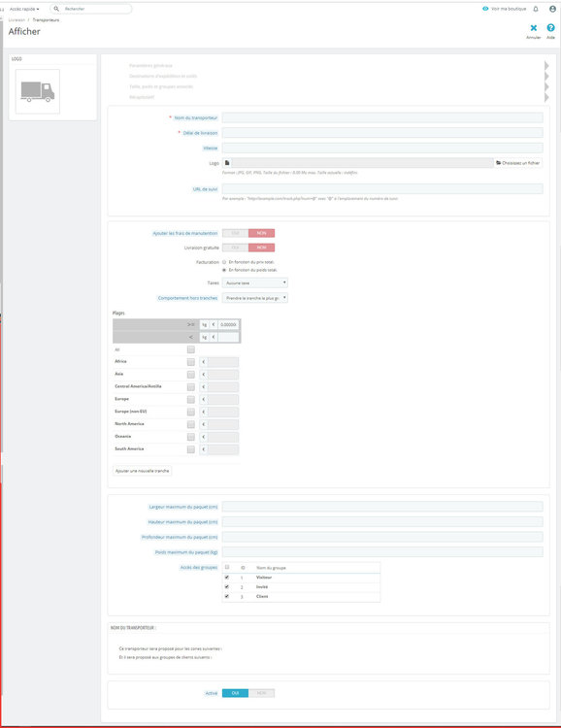Screen dimensions: 561x728
Task: Open Récapitulatif wizard step
Action: pyautogui.click(x=142, y=97)
